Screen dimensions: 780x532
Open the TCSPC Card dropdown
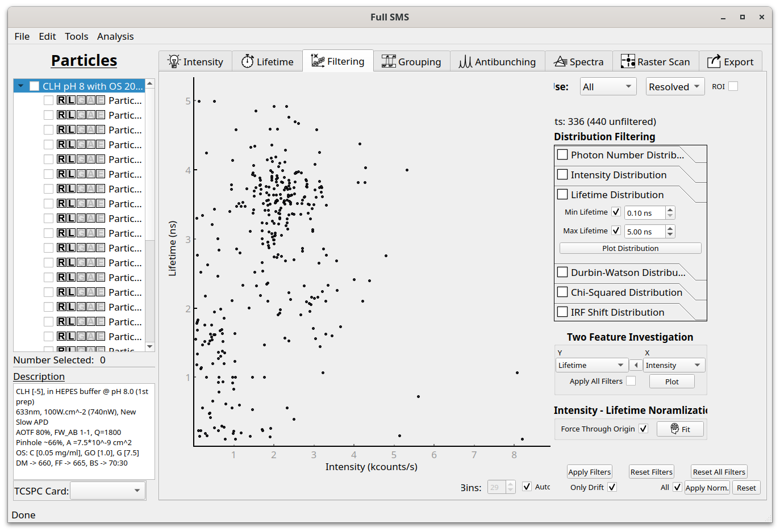coord(107,491)
